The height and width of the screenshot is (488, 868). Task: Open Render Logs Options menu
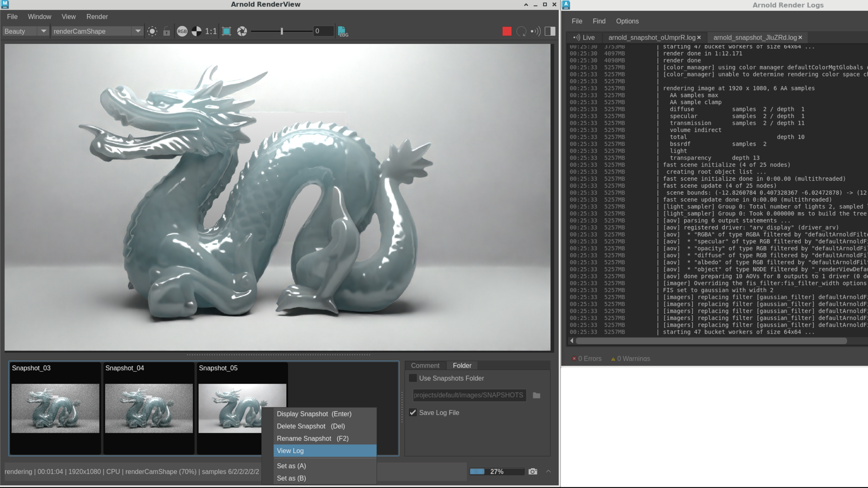(x=628, y=21)
